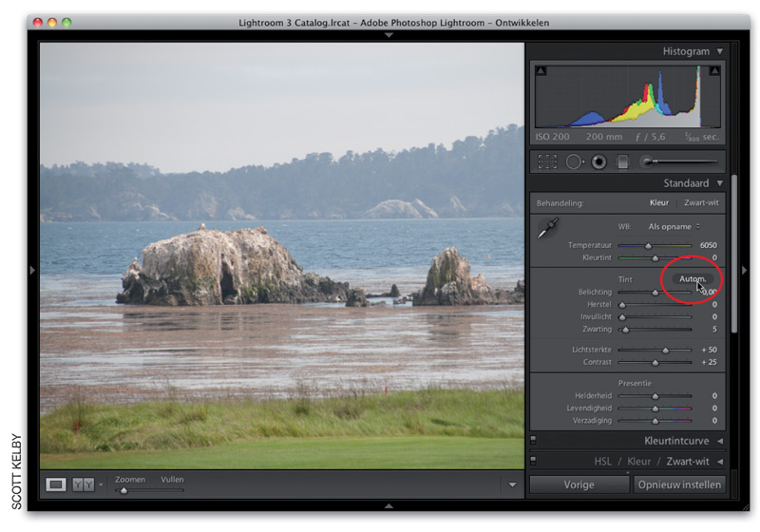
Task: Choose Kleur treatment
Action: 659,202
